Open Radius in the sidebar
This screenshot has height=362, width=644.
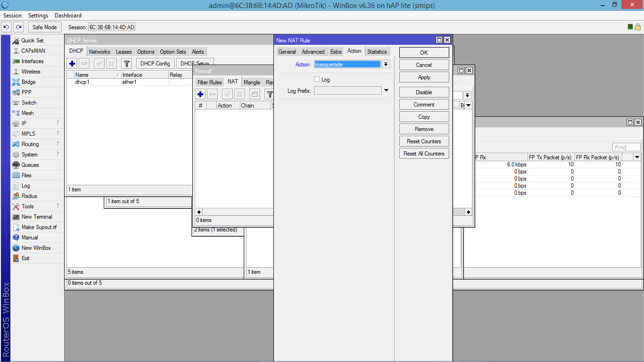(x=29, y=196)
